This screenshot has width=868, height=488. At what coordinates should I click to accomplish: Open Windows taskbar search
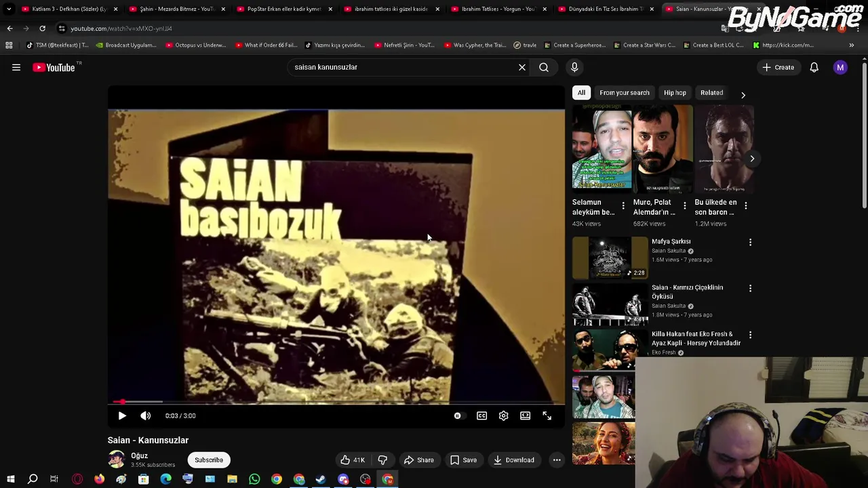tap(32, 480)
